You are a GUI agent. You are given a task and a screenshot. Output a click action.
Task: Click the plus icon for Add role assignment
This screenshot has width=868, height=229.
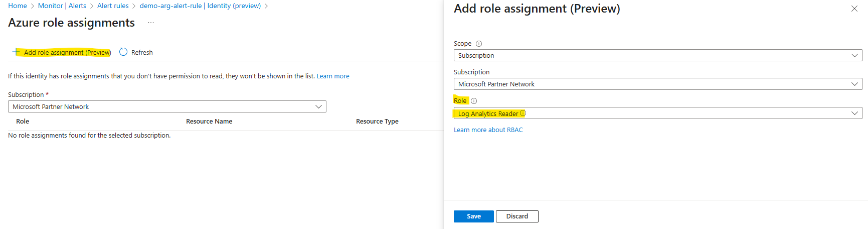click(17, 52)
